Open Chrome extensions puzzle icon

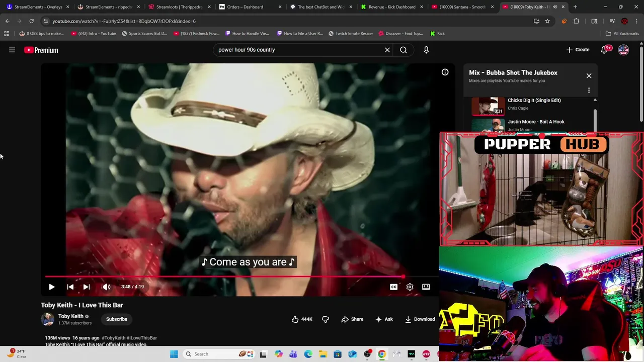(577, 21)
